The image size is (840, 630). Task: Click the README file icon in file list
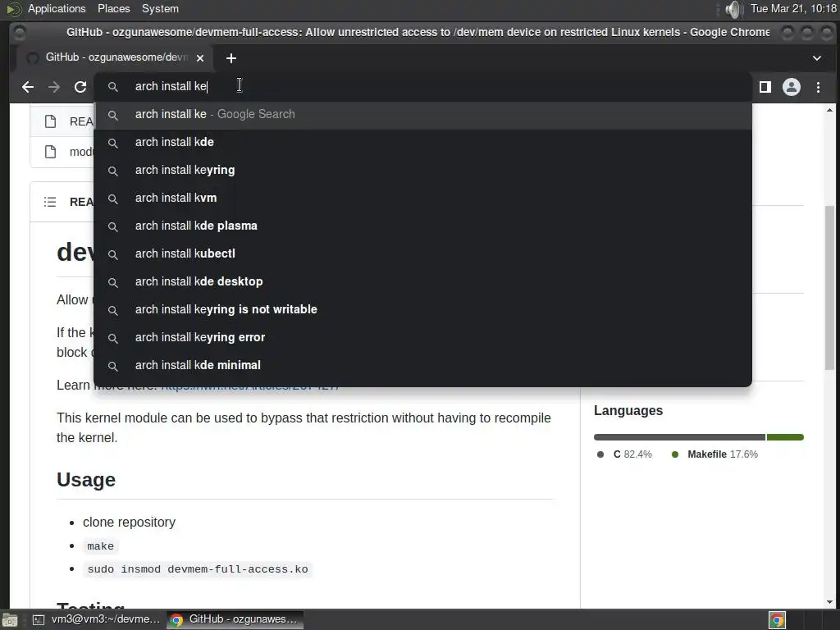pos(50,121)
